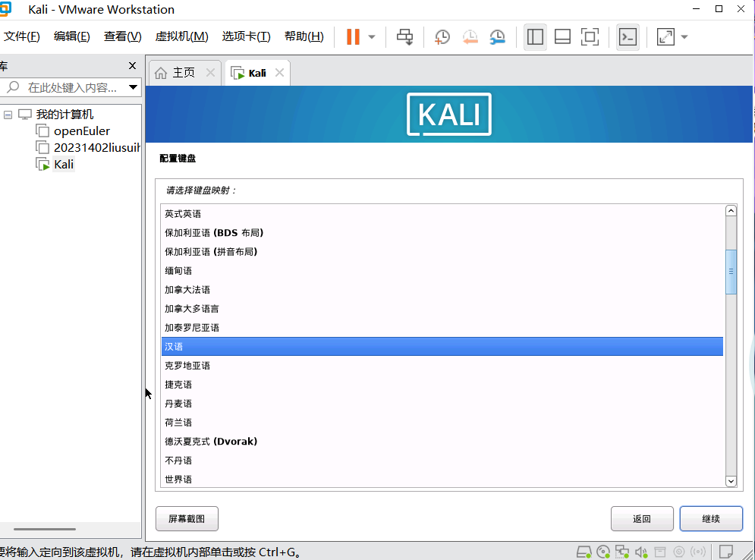
Task: Select the Kali virtual machine in library
Action: tap(64, 165)
